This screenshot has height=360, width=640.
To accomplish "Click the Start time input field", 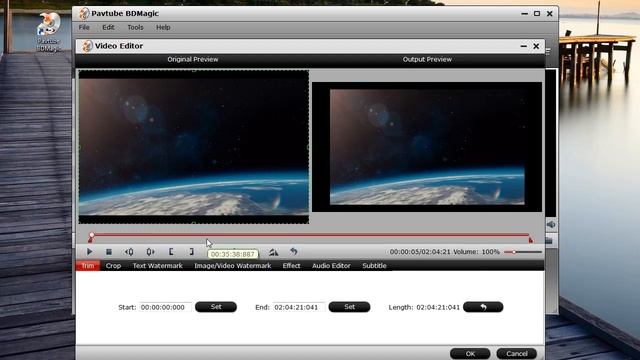I will click(165, 307).
